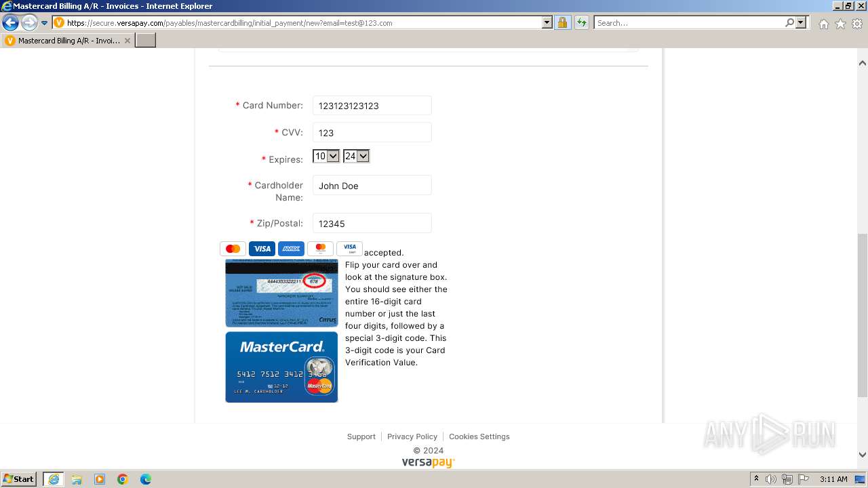Viewport: 868px width, 488px height.
Task: Select the Mastercard Billing A/R tab
Action: [x=68, y=41]
